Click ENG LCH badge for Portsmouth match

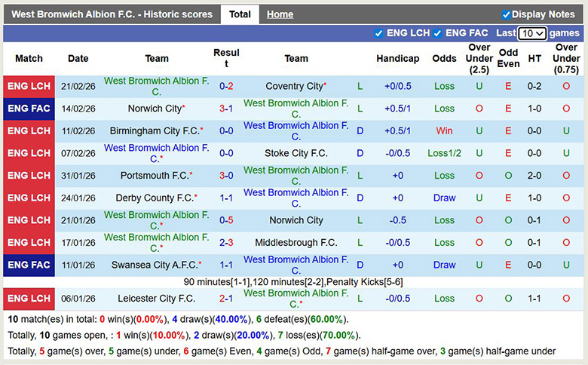(x=29, y=176)
